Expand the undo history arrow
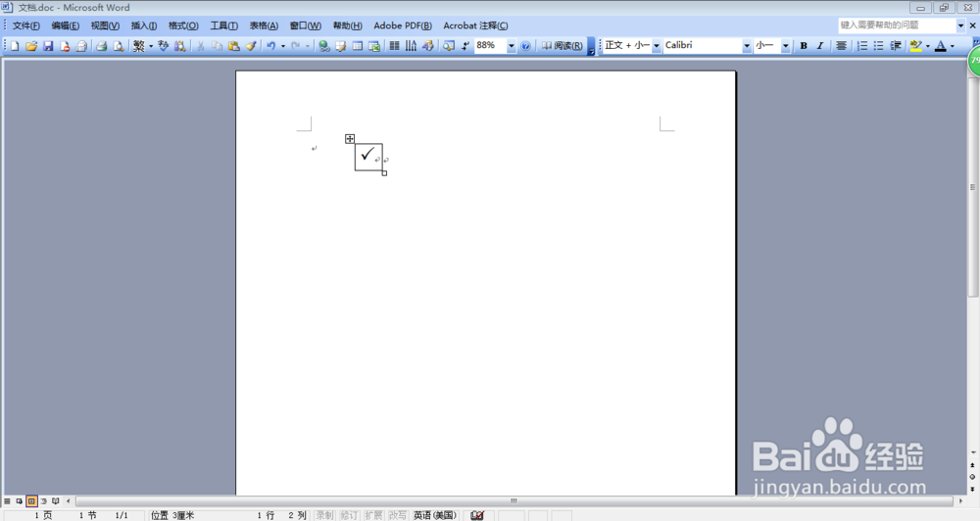The image size is (980, 521). (283, 46)
